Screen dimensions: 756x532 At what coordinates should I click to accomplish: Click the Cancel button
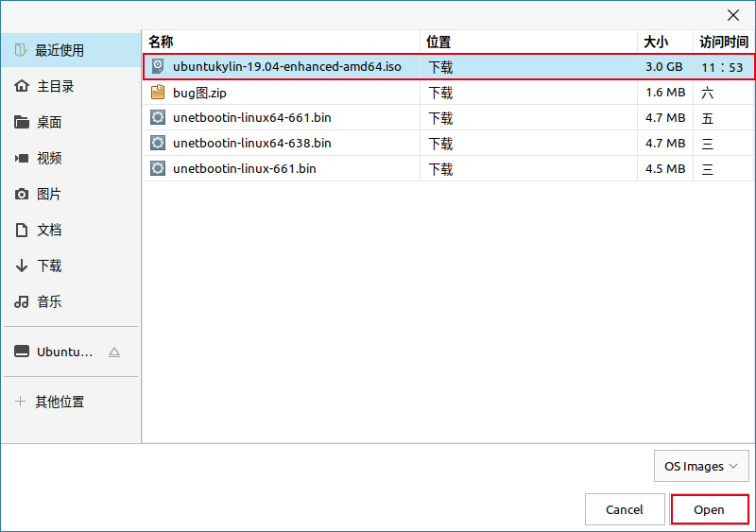pos(625,509)
